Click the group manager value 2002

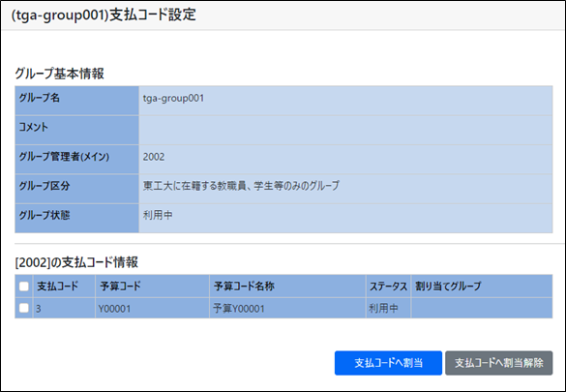tap(154, 157)
